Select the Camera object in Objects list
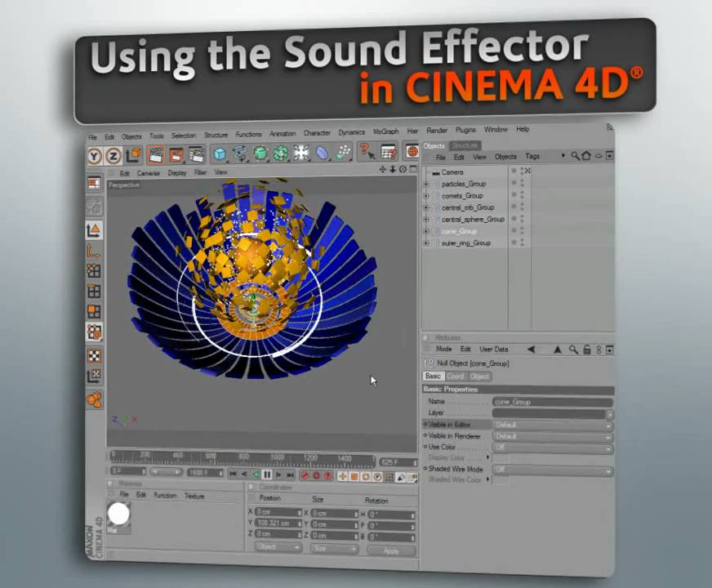 tap(452, 172)
